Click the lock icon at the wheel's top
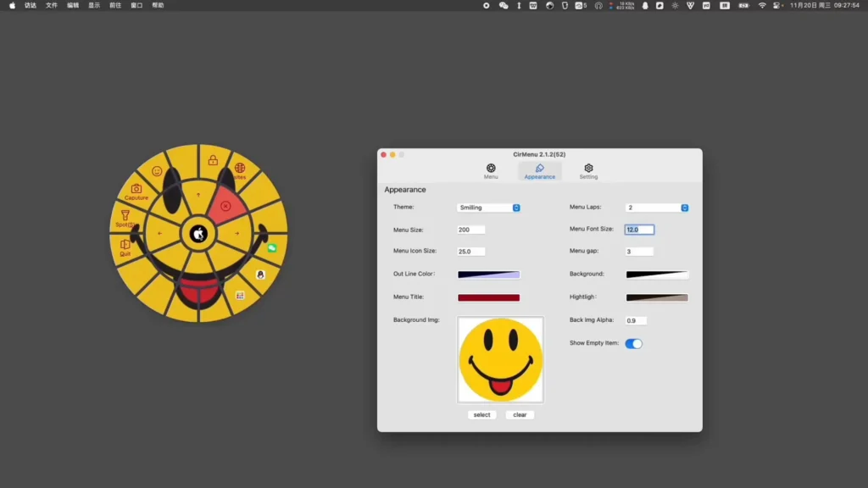This screenshot has height=488, width=868. tap(212, 159)
